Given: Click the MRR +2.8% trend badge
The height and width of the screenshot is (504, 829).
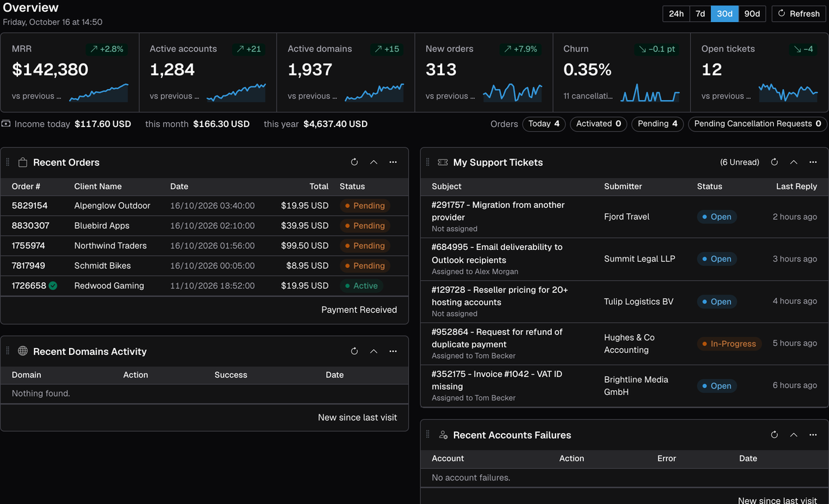Looking at the screenshot, I should tap(106, 49).
